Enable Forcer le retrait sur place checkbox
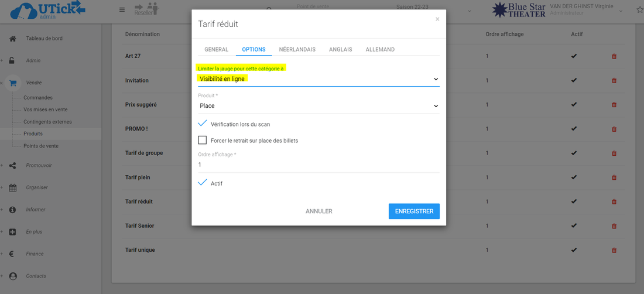Image resolution: width=644 pixels, height=294 pixels. click(x=203, y=141)
